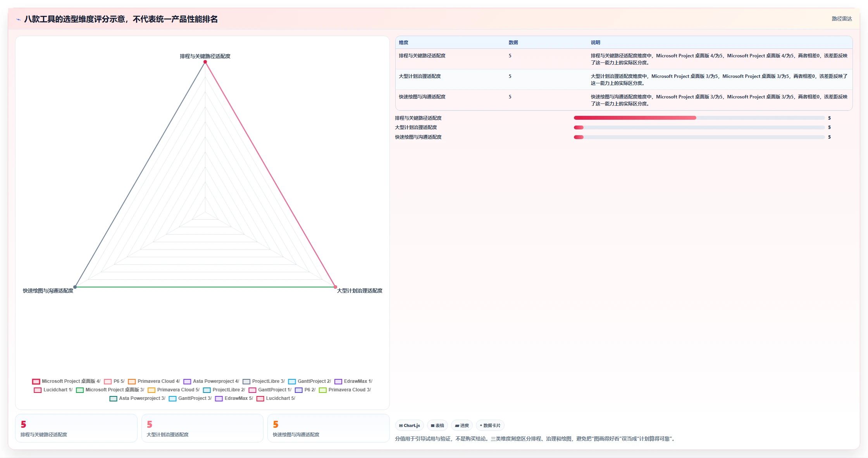Image resolution: width=868 pixels, height=458 pixels.
Task: Open the 快速绘图与沟通适配度 data card
Action: [x=328, y=428]
